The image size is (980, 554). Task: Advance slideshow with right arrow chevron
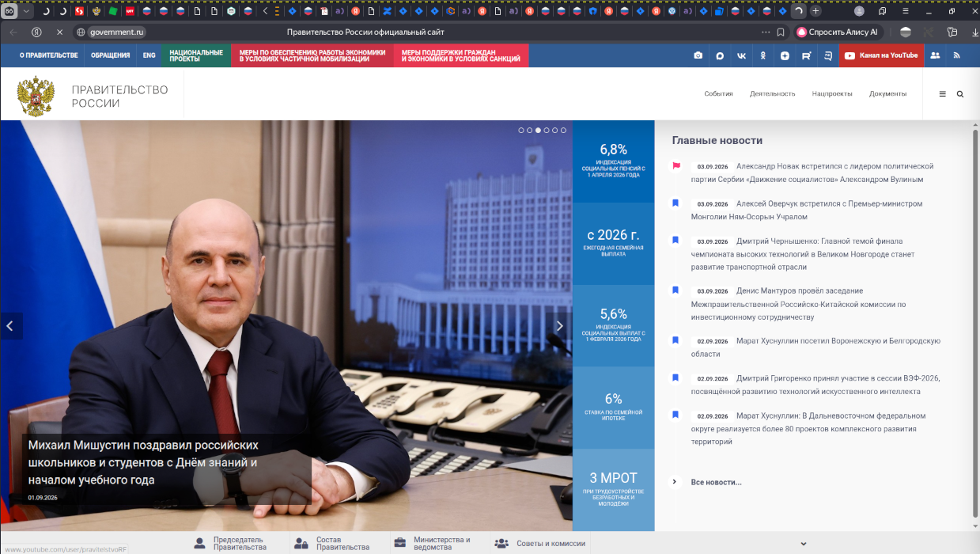tap(560, 326)
